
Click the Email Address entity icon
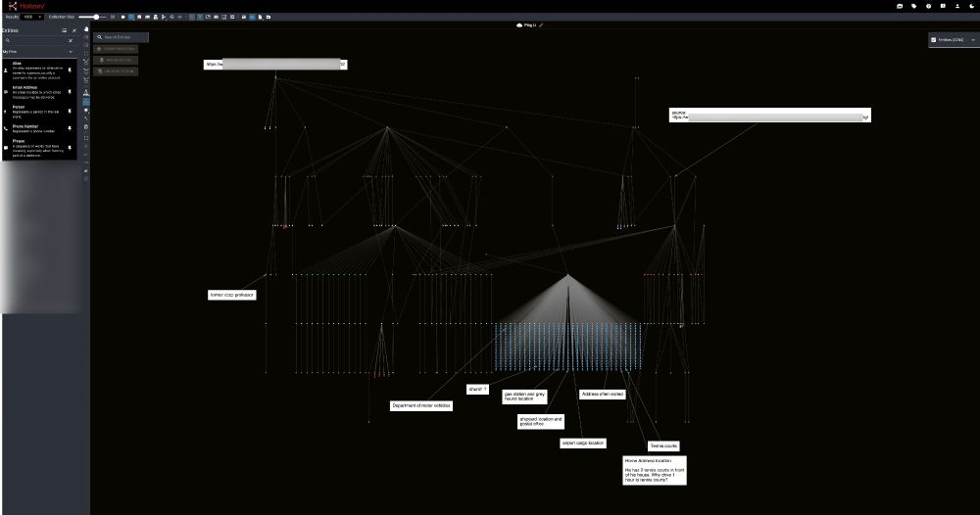click(x=6, y=92)
